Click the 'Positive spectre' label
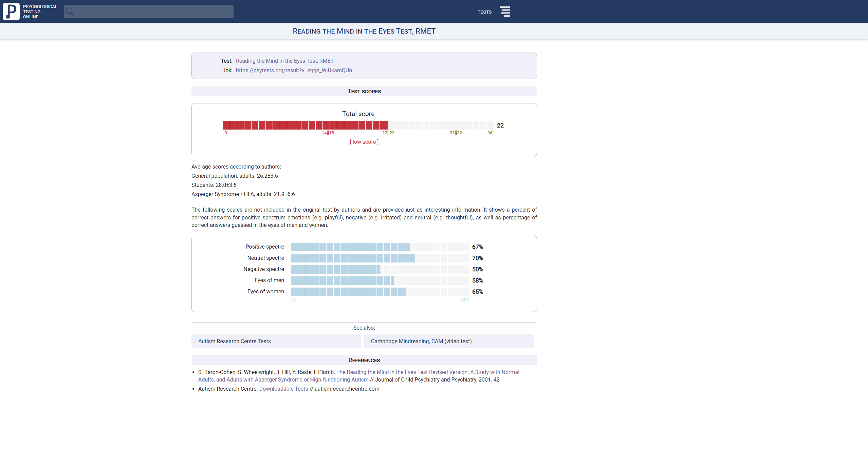 [x=265, y=247]
